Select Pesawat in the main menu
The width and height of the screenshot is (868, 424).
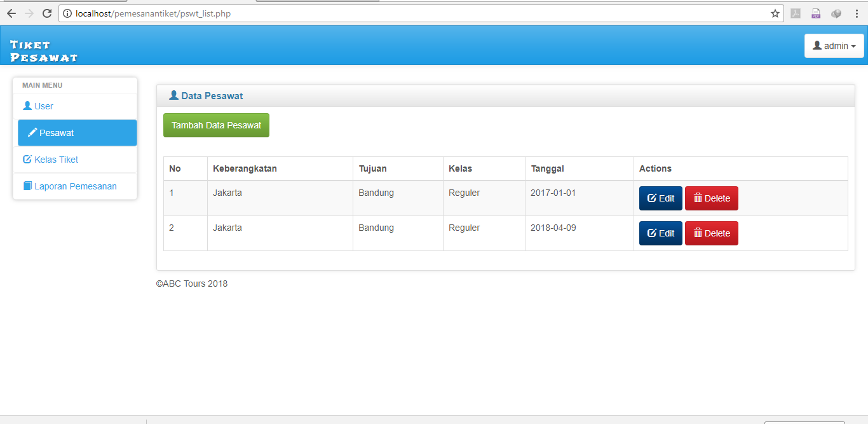click(57, 133)
